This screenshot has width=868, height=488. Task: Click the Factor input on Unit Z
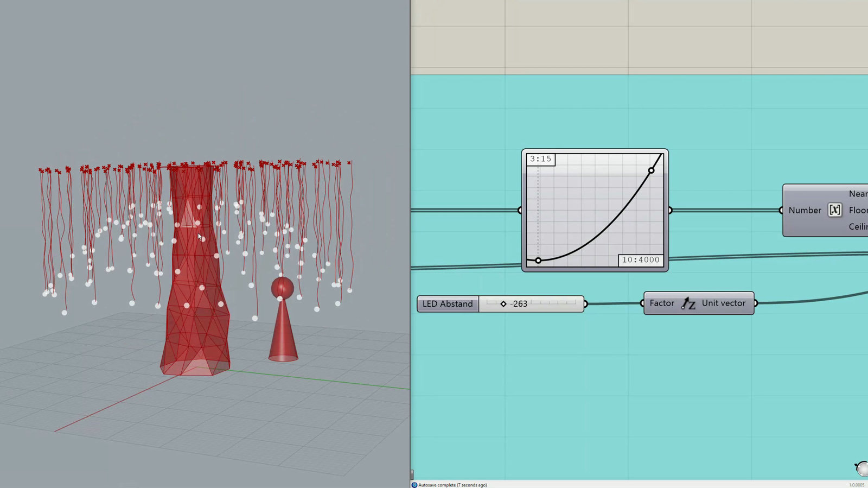662,303
